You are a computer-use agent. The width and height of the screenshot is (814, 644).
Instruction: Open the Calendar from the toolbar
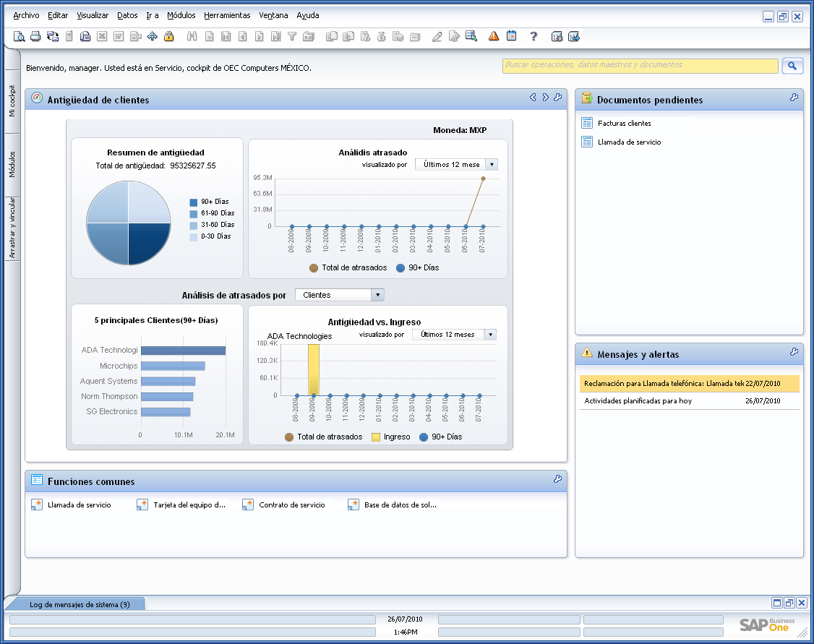click(510, 35)
